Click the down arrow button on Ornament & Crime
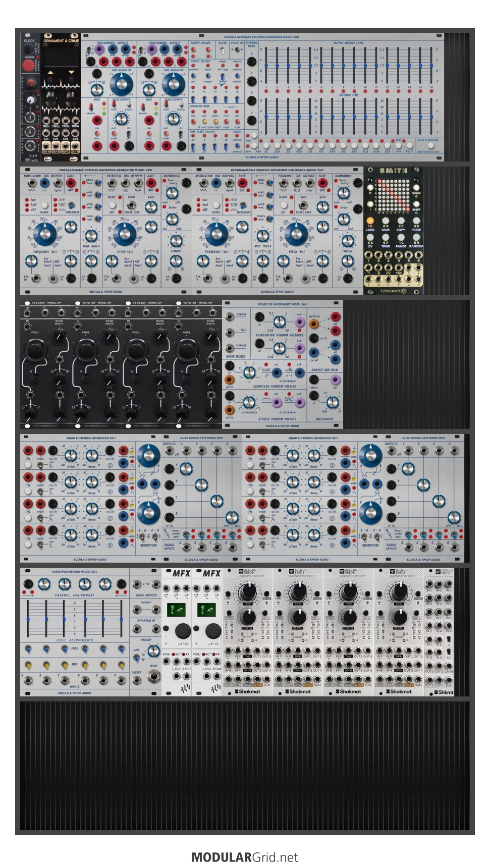 click(72, 72)
